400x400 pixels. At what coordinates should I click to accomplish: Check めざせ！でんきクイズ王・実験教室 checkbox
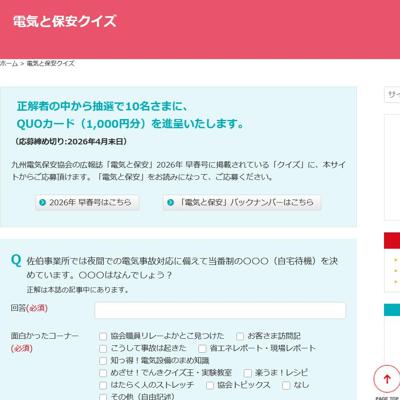click(103, 373)
